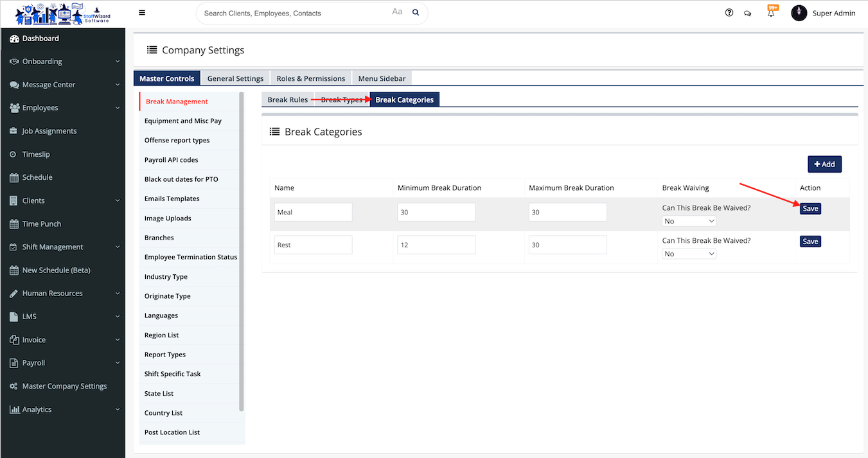This screenshot has height=458, width=868.
Task: Open the waive dropdown for Meal break
Action: click(689, 221)
